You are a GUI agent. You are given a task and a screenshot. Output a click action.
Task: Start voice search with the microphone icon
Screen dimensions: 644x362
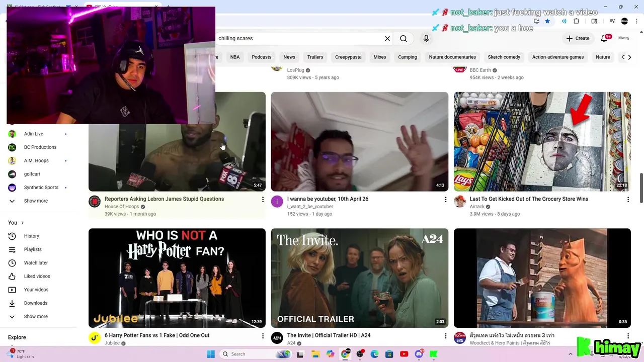click(x=426, y=38)
